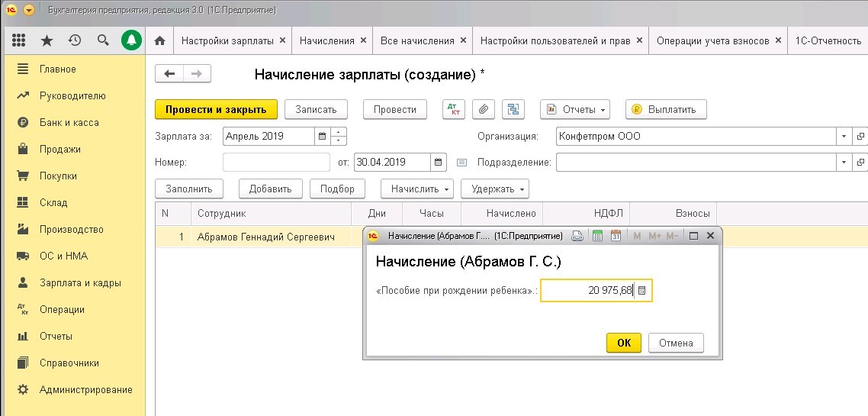Click the green notifications bell
This screenshot has height=416, width=868.
point(131,40)
